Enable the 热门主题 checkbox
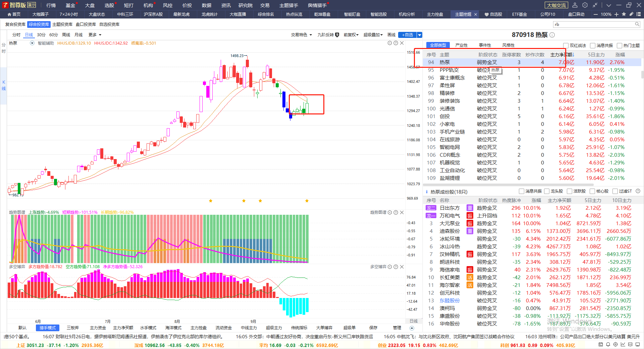Screen dimensions: 644x349 tap(620, 46)
